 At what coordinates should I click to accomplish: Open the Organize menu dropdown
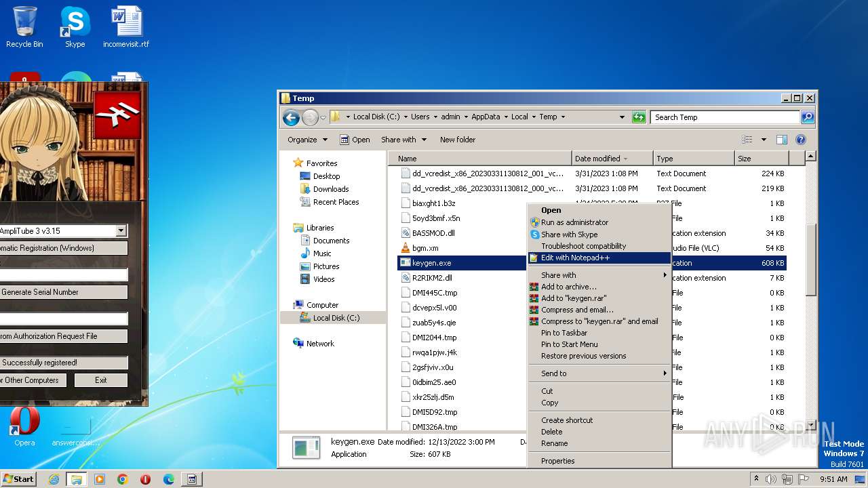[307, 140]
